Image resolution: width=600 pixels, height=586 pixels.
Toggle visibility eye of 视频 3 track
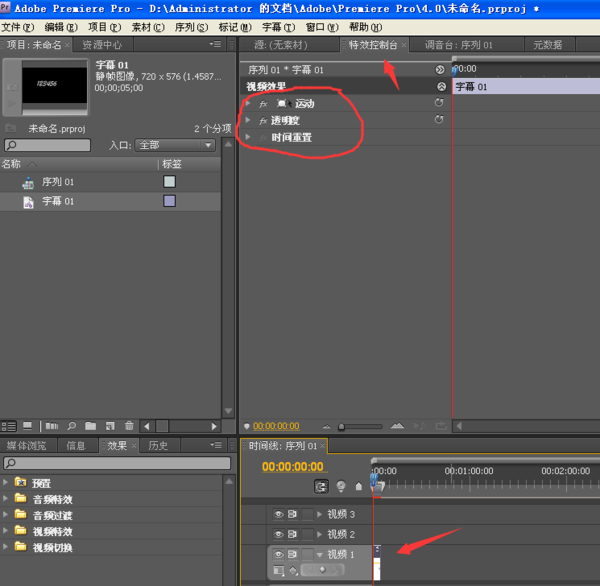point(279,514)
